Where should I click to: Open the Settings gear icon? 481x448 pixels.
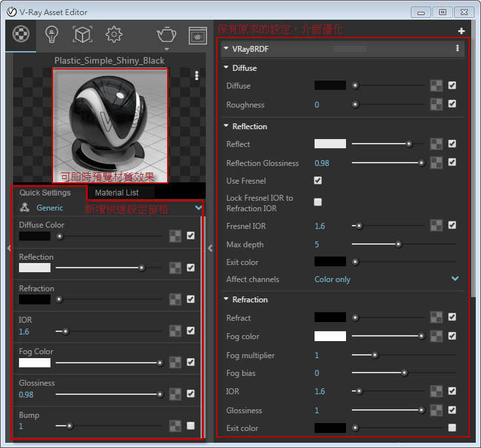tap(114, 34)
